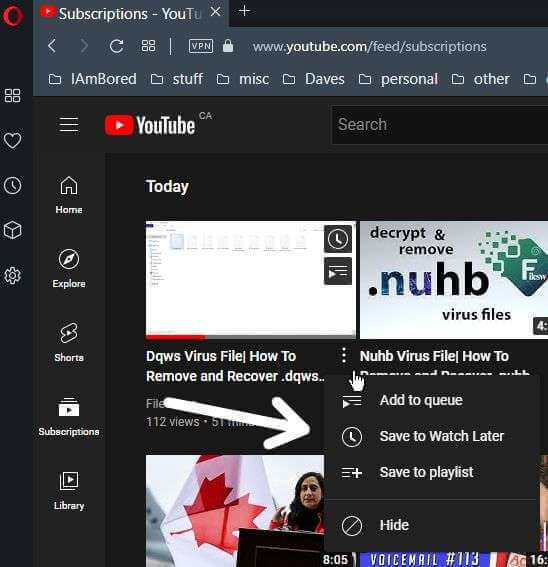This screenshot has width=548, height=567.
Task: Open the Subscriptions feed
Action: [69, 417]
